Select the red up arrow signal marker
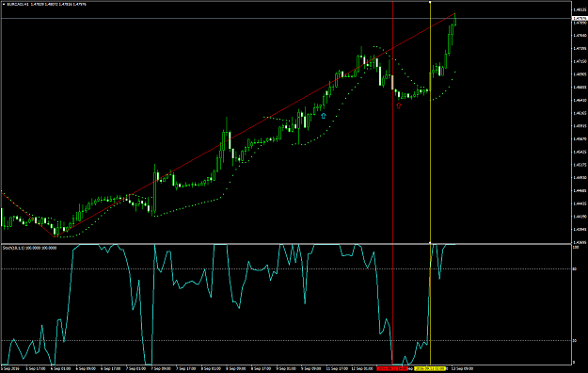 point(399,105)
